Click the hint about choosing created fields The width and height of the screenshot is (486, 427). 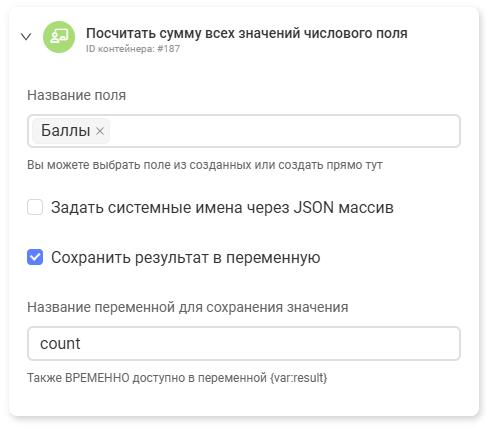coord(205,165)
